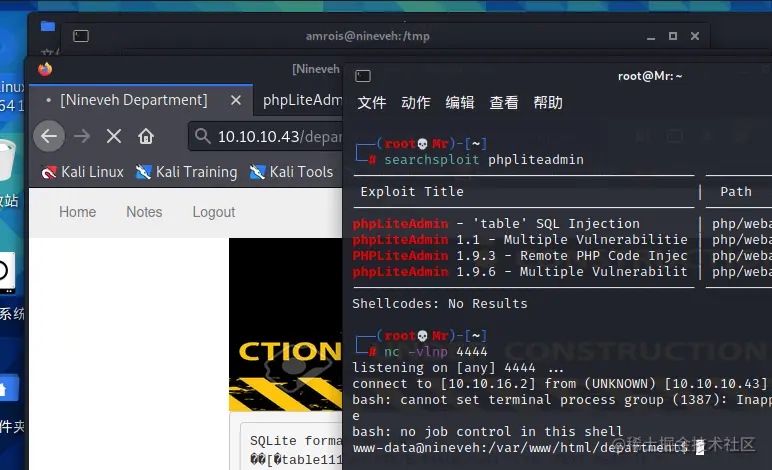The width and height of the screenshot is (772, 470).
Task: Click the Firefox back arrow button
Action: [49, 136]
